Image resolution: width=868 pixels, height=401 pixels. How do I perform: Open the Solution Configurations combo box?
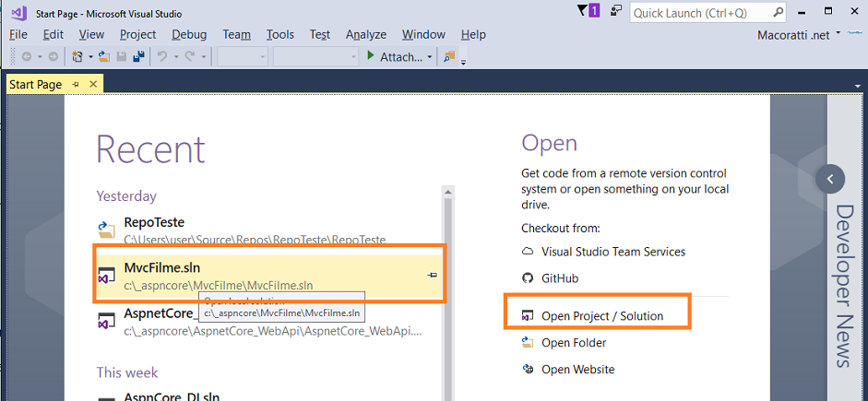[243, 56]
